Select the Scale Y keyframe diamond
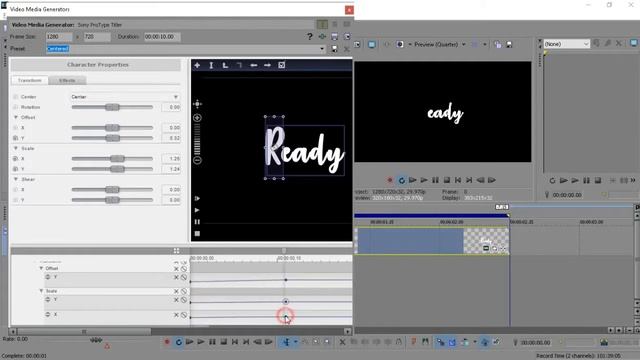 [286, 302]
